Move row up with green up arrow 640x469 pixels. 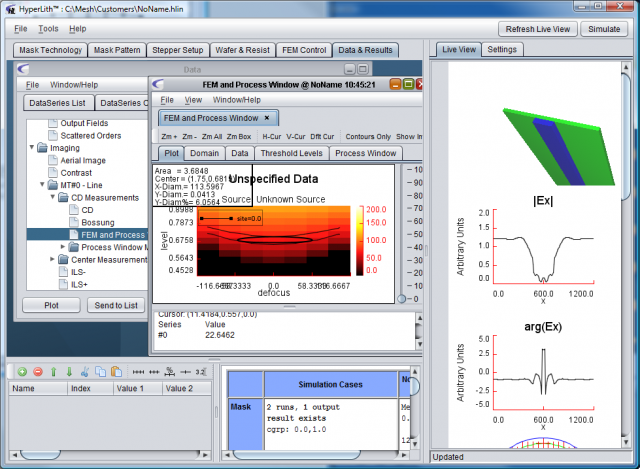click(53, 371)
